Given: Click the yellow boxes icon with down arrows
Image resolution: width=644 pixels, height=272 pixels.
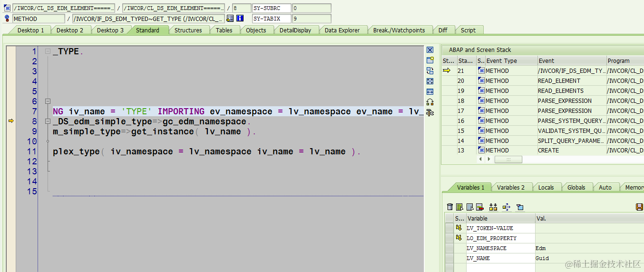Looking at the screenshot, I should (x=493, y=207).
